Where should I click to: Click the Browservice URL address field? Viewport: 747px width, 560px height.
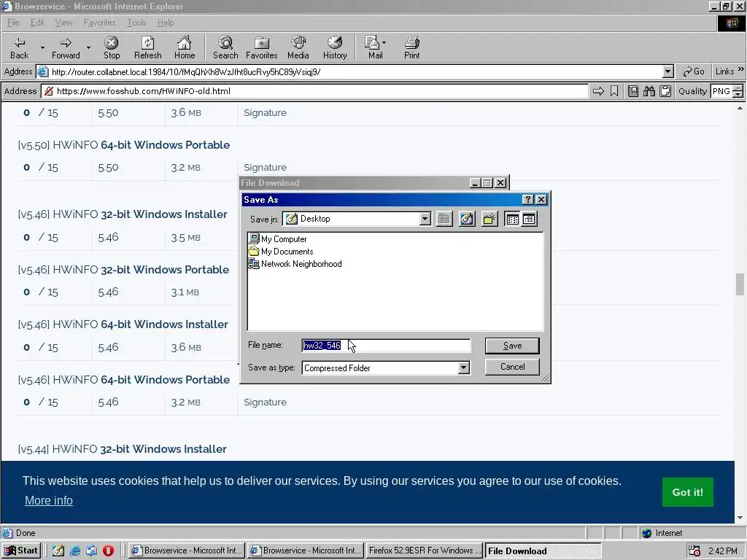(315, 91)
